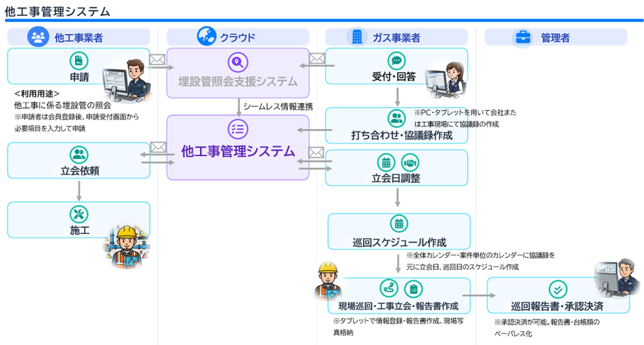Click the ガス事業者 building icon
The height and width of the screenshot is (345, 644).
(357, 37)
